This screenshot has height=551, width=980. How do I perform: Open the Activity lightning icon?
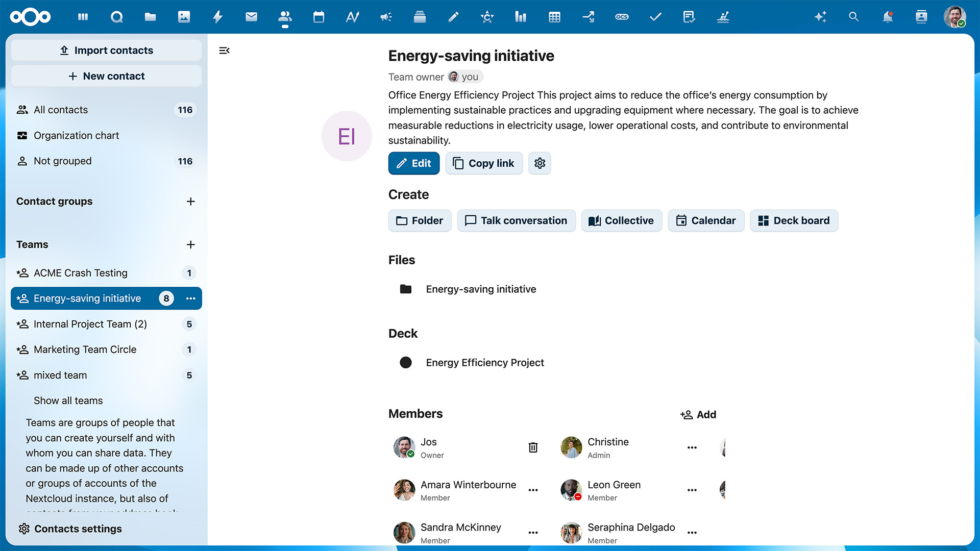(x=217, y=17)
